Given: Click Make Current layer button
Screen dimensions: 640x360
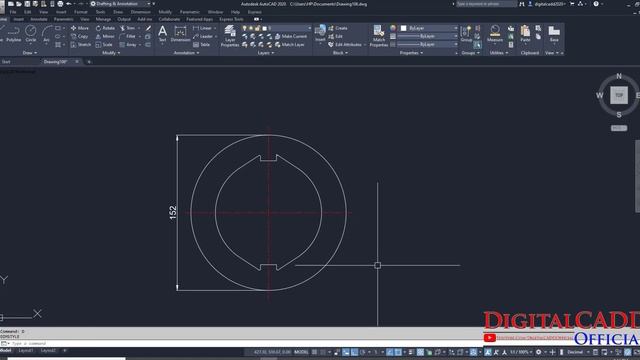Looking at the screenshot, I should tap(291, 36).
